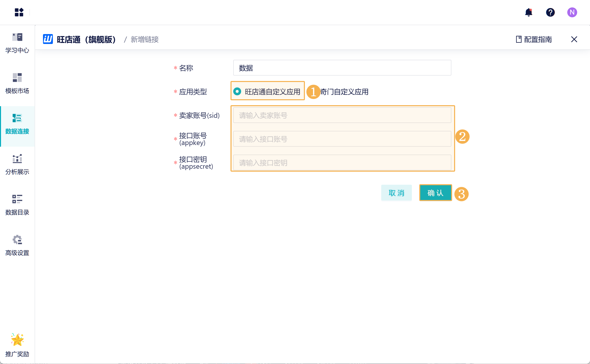Close the 新增链接 panel with X

(x=574, y=39)
